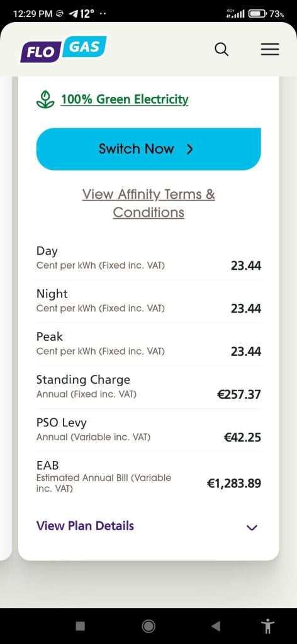Tap the accessibility figure icon
Image resolution: width=297 pixels, height=644 pixels.
[268, 626]
